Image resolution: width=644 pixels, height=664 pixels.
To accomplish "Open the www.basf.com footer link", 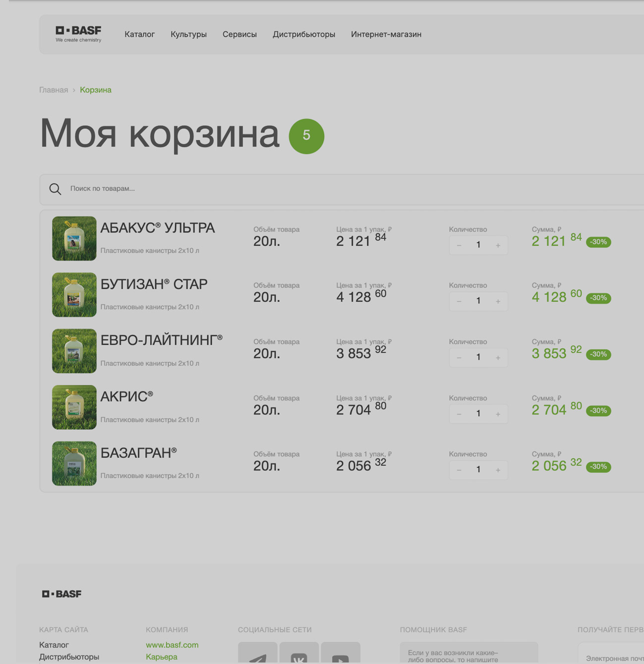I will click(172, 645).
